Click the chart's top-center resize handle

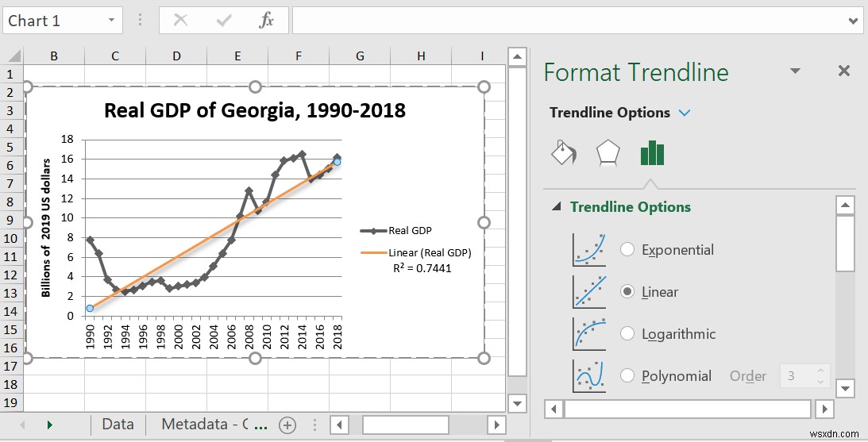coord(255,86)
